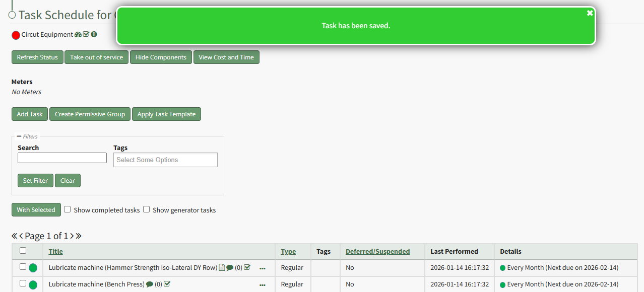Click the Add Task button
This screenshot has width=644, height=292.
click(x=30, y=114)
